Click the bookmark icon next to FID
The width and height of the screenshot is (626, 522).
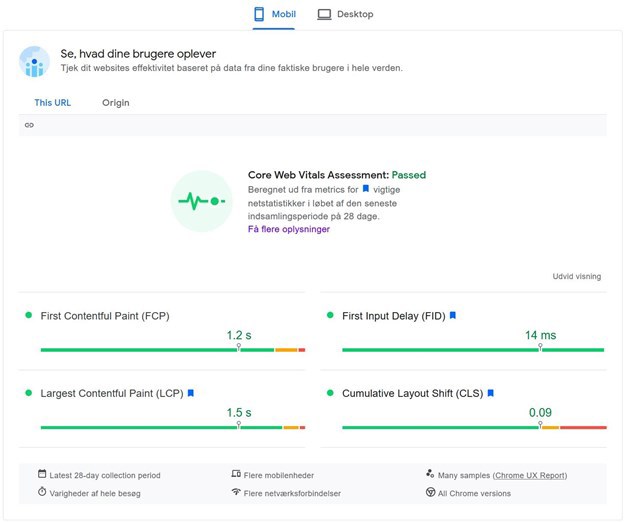pos(453,316)
